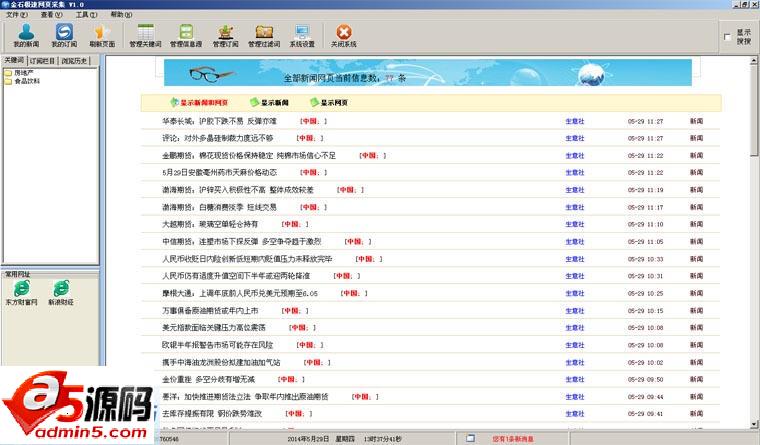Open the 帮助 menu
Screen dimensions: 760x445
point(121,15)
